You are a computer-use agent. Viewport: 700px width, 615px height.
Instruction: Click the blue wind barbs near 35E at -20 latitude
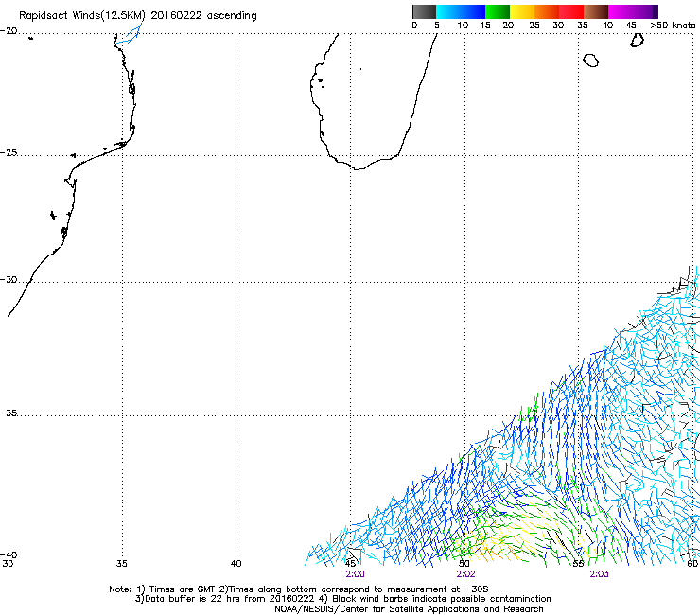pos(129,34)
